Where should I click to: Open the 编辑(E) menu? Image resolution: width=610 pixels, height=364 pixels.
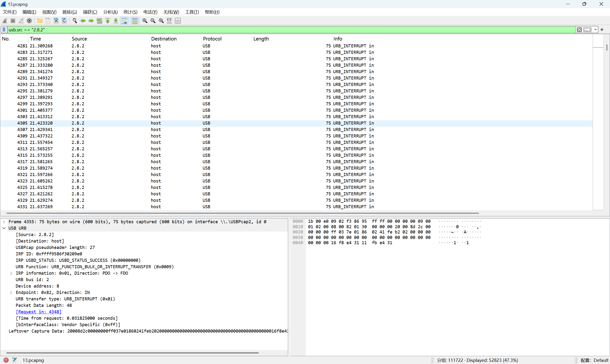(29, 12)
